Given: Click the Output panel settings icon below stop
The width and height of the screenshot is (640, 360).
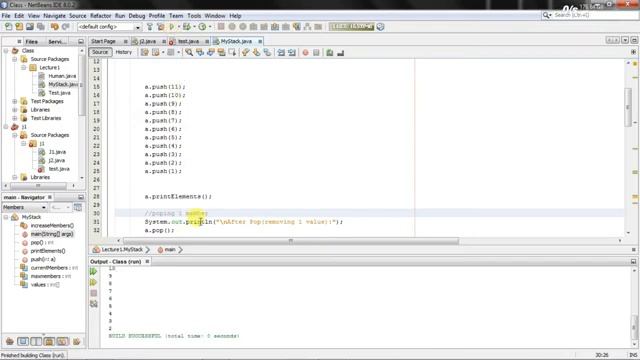Looking at the screenshot, I should click(93, 304).
